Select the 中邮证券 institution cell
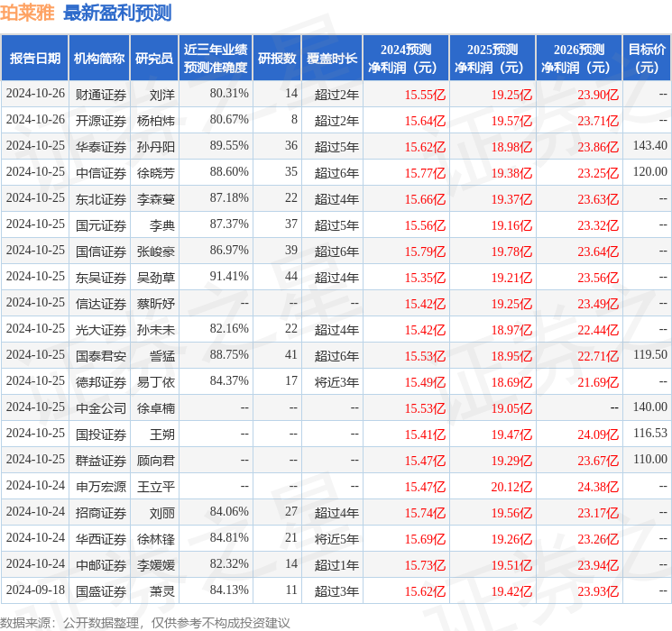This screenshot has width=672, height=631. (101, 565)
